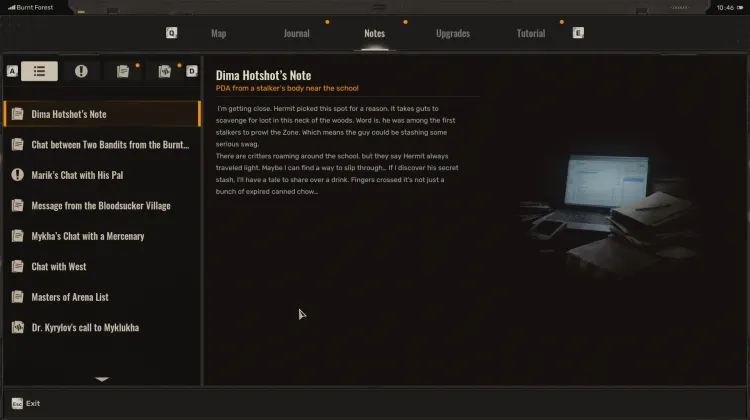This screenshot has height=420, width=750.
Task: Click note icon beside Dima Hotshot's Note
Action: (x=18, y=114)
